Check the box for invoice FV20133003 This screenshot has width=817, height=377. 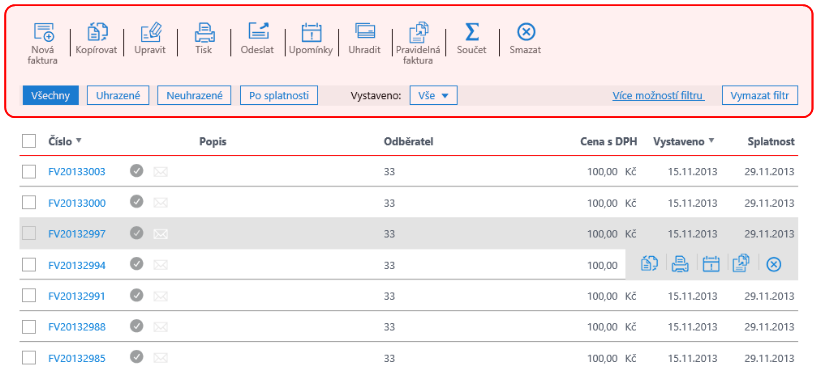(29, 171)
